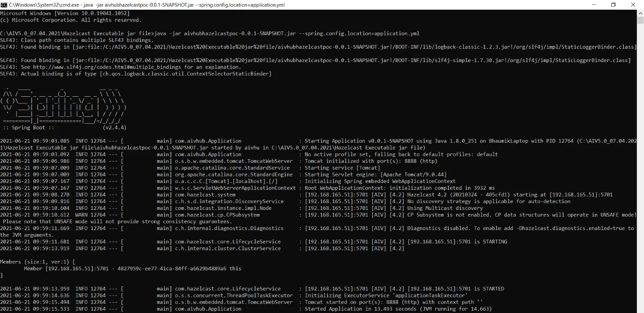This screenshot has height=313, width=644.
Task: Click 'Initializing Spring embedded WebApplicationContext' message
Action: (x=380, y=181)
